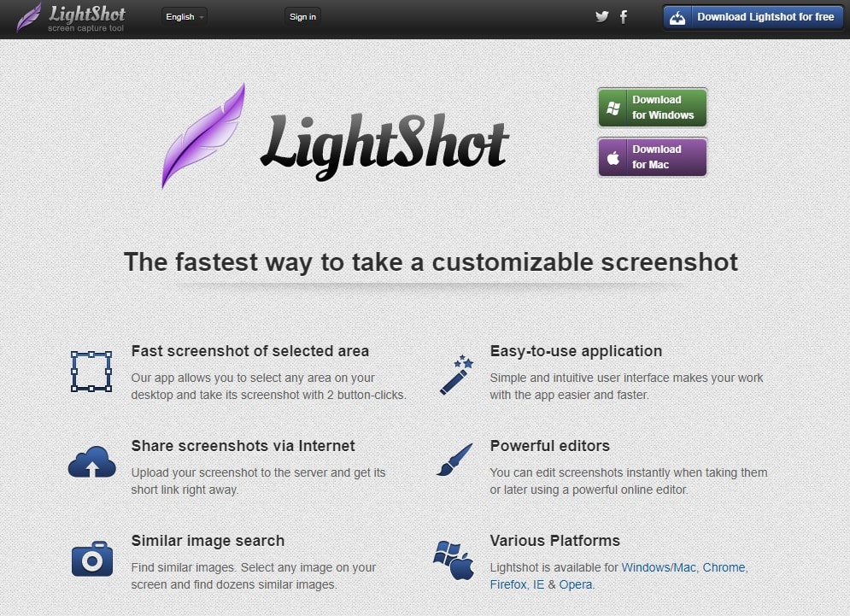Expand the English language dropdown
This screenshot has width=850, height=616.
tap(185, 17)
